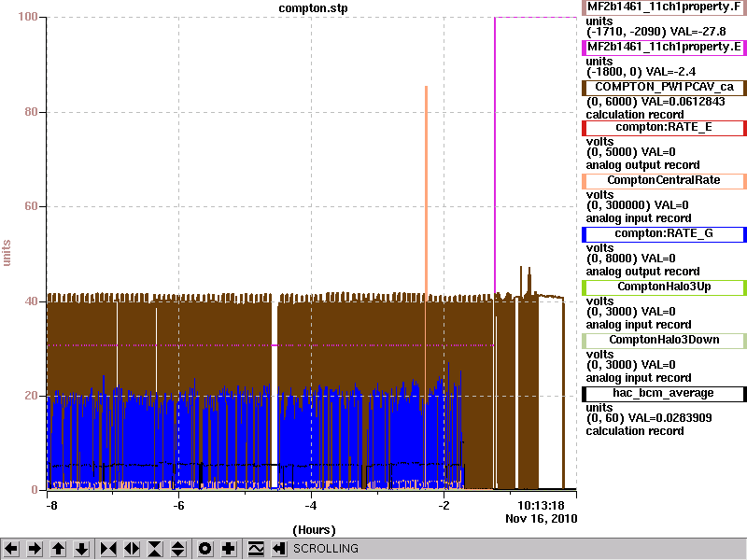Pan the graph right with right arrow button
Image resolution: width=747 pixels, height=560 pixels.
pyautogui.click(x=35, y=549)
